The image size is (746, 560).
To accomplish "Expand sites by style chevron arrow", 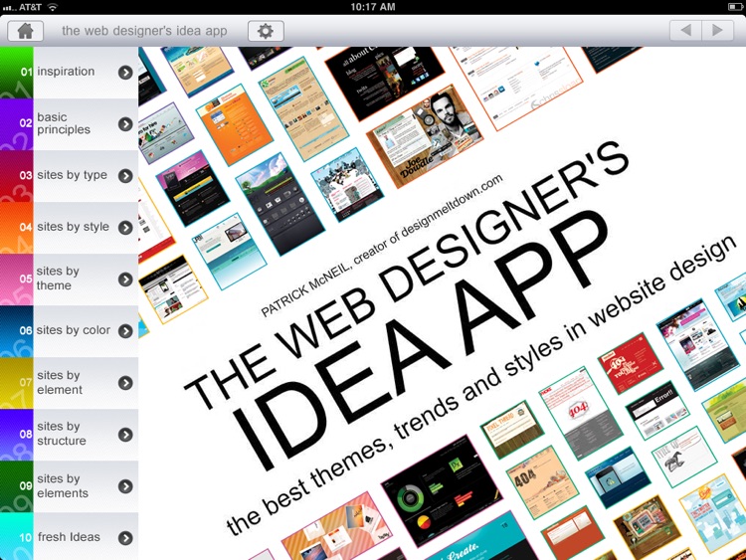I will [125, 228].
